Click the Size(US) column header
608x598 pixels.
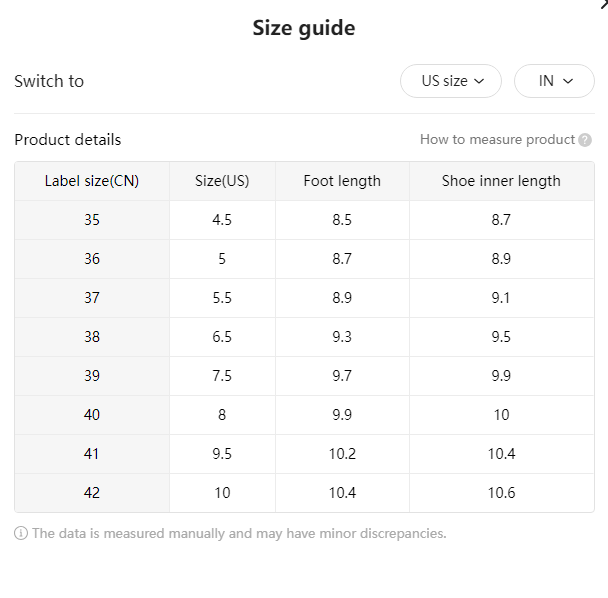pyautogui.click(x=222, y=181)
